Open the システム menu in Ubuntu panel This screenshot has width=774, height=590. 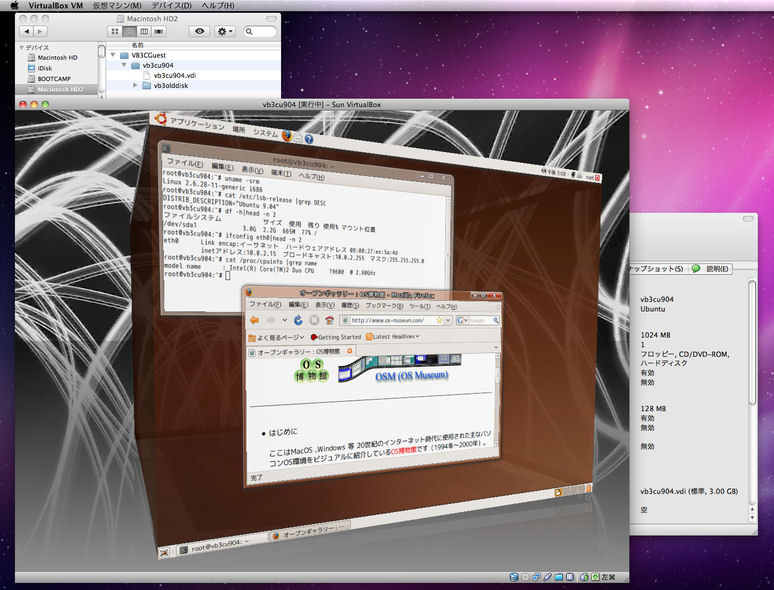coord(266,133)
